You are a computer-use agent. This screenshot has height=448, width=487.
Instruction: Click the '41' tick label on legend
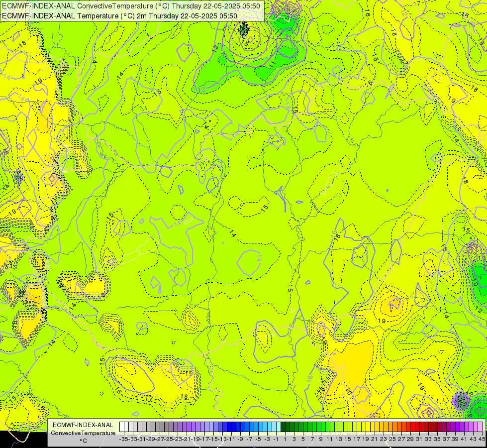point(464,440)
